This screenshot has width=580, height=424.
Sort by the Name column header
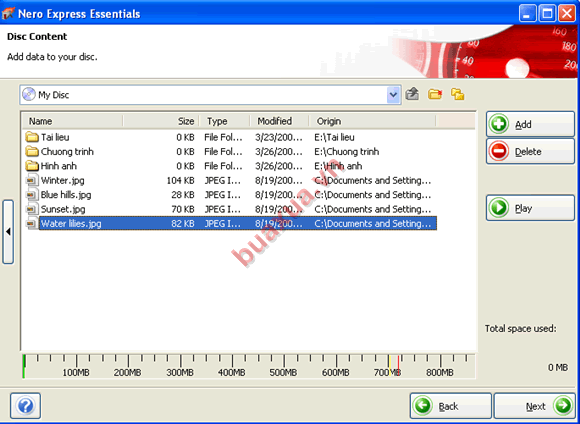point(72,121)
